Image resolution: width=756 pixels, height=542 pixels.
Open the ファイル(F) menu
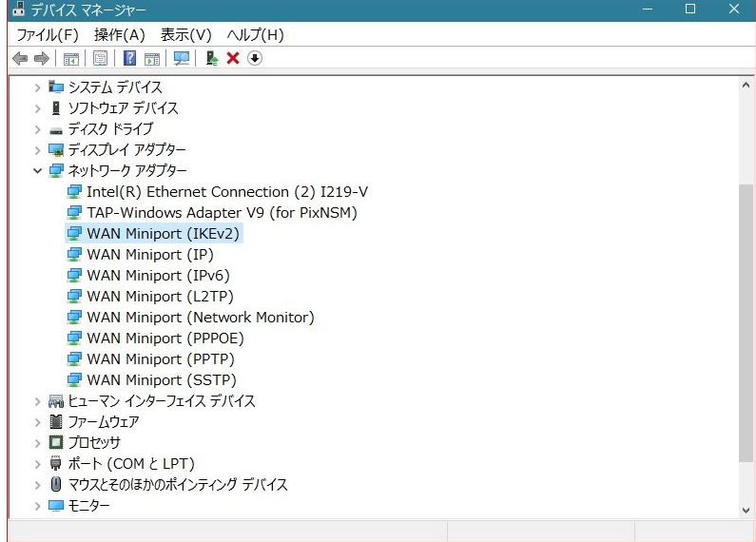click(x=48, y=35)
